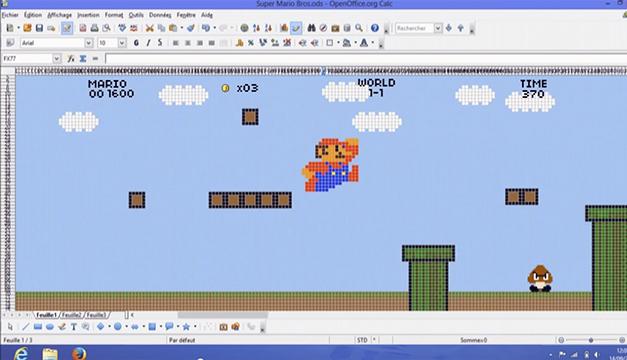Click the Export as PDF icon
Screen dimensions: 627x360
coord(83,28)
